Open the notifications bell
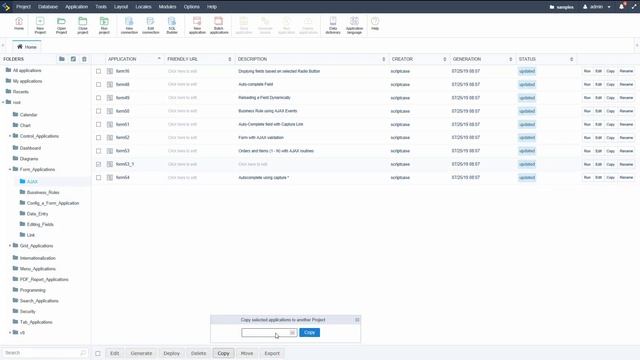The image size is (640, 360). 621,7
